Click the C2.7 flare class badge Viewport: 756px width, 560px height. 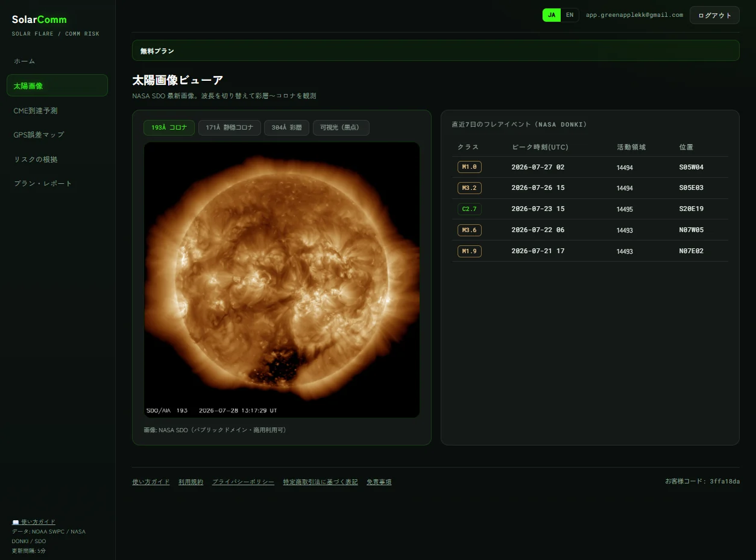pos(469,209)
